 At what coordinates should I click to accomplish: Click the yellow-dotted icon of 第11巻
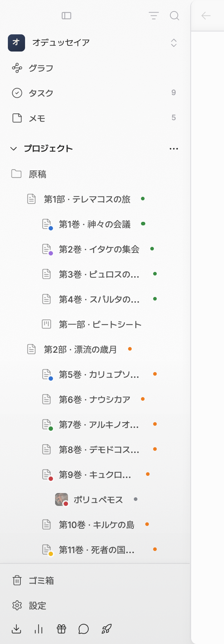47,550
